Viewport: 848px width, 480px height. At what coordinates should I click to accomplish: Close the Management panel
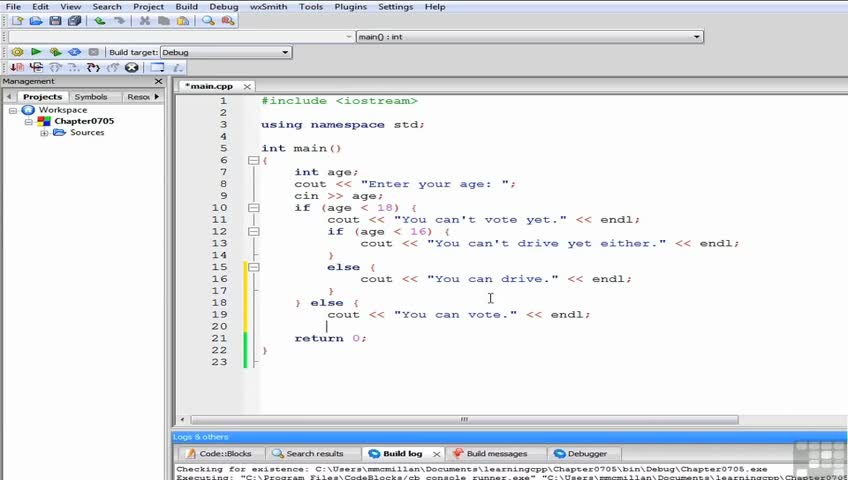click(x=158, y=81)
